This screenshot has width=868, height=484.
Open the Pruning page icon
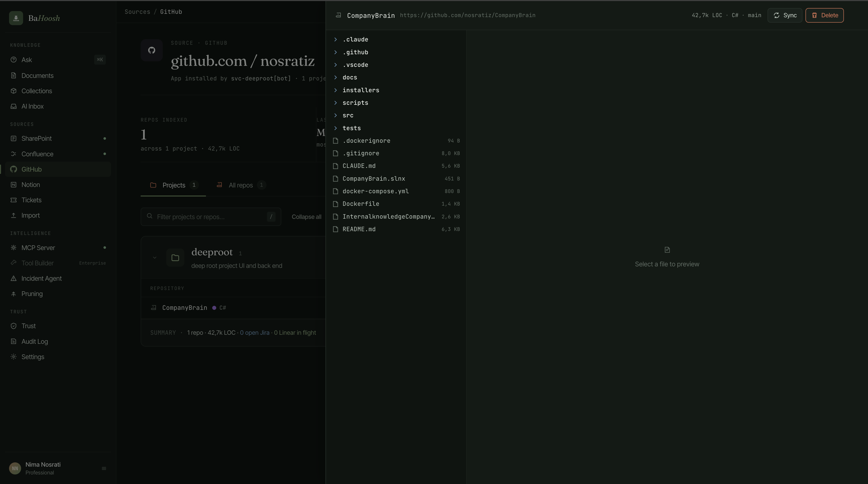pyautogui.click(x=14, y=294)
